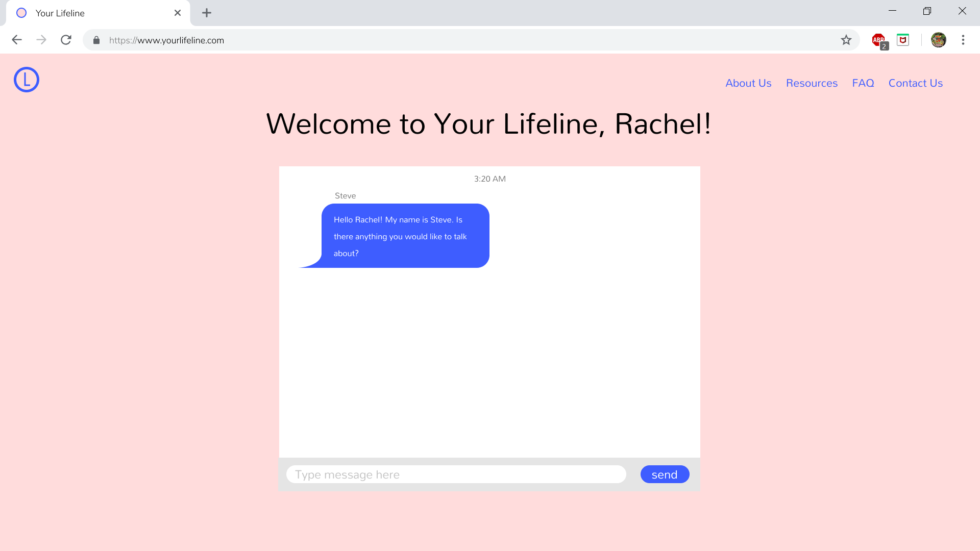Viewport: 980px width, 551px height.
Task: Go to the Resources page
Action: 812,83
